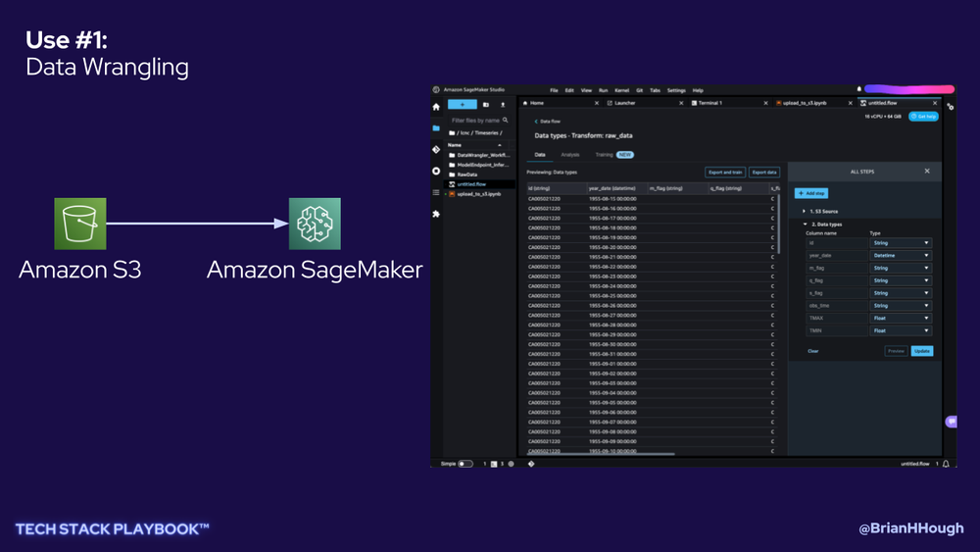Open Type dropdown for TMIN column

pyautogui.click(x=901, y=330)
